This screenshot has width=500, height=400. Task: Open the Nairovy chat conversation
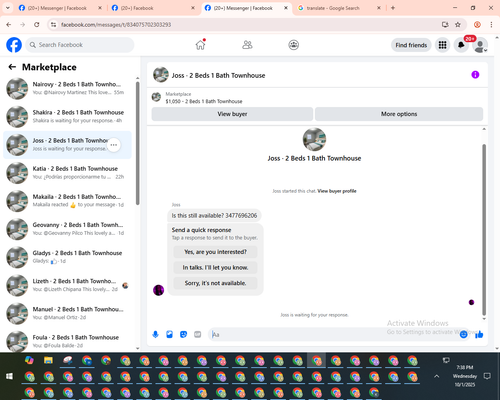[x=67, y=88]
